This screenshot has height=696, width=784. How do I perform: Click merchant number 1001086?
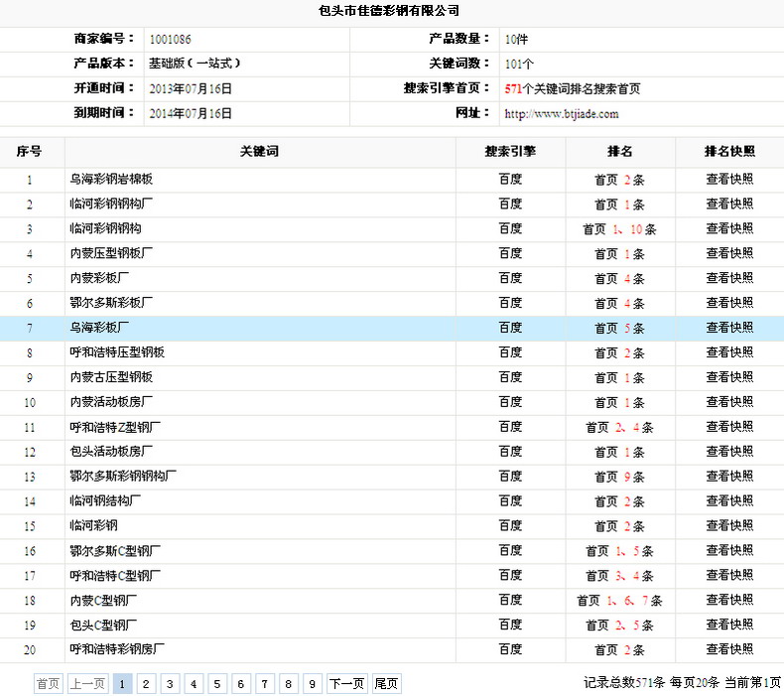[x=170, y=39]
